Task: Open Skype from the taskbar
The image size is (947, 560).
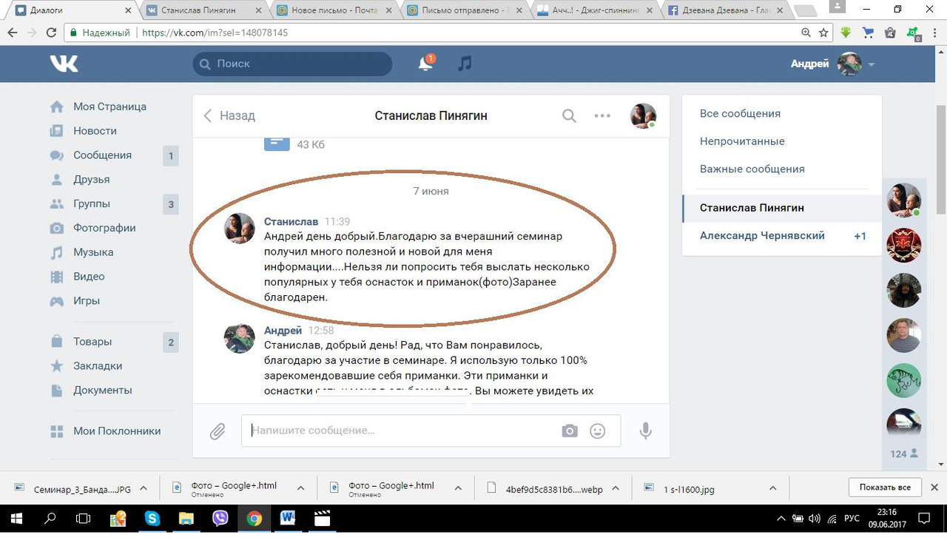Action: [152, 519]
